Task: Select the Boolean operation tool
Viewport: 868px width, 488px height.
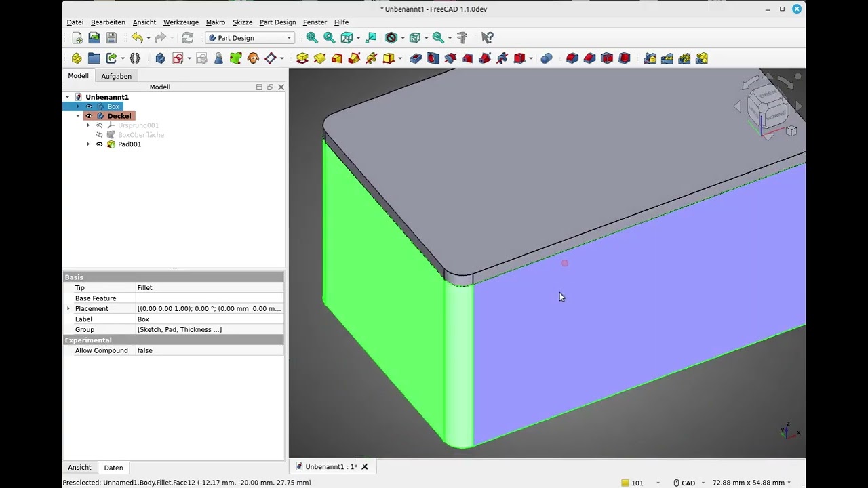Action: (547, 58)
